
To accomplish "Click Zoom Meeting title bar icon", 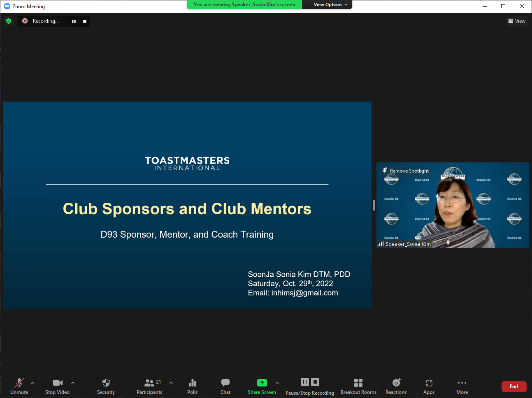I will 7,6.
